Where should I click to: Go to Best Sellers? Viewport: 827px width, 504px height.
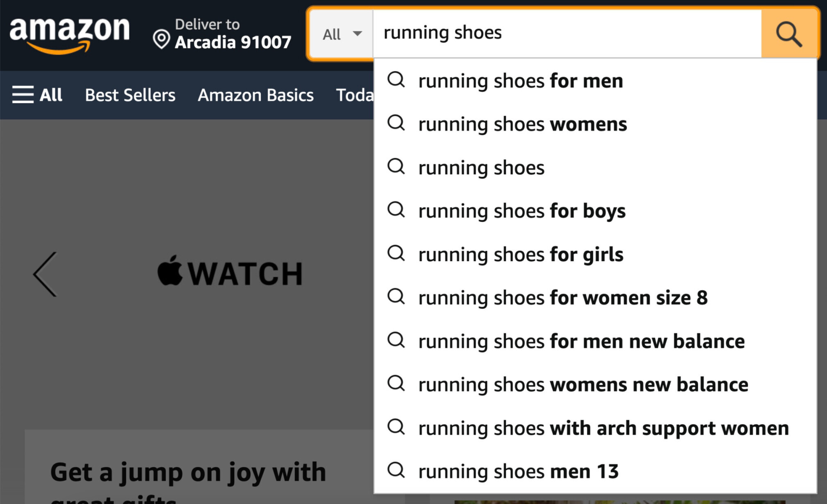coord(130,95)
